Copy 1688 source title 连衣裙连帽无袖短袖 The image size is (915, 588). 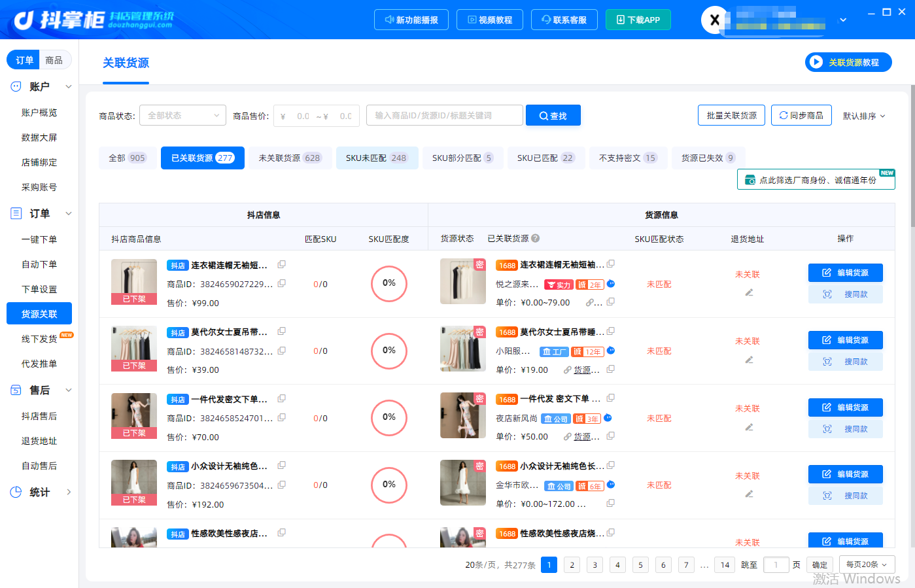point(611,264)
